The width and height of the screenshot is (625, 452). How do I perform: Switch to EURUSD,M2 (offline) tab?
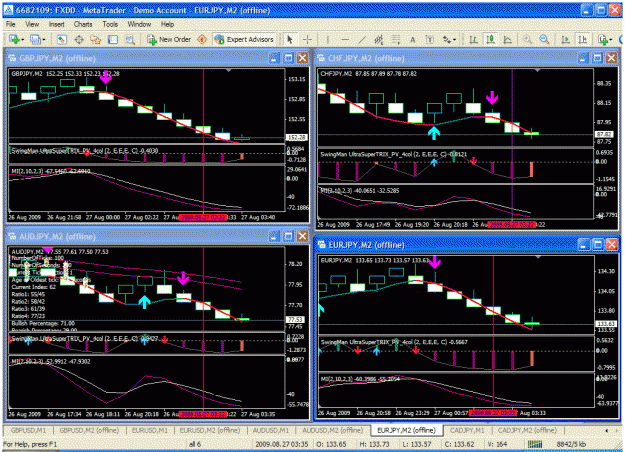click(x=210, y=430)
